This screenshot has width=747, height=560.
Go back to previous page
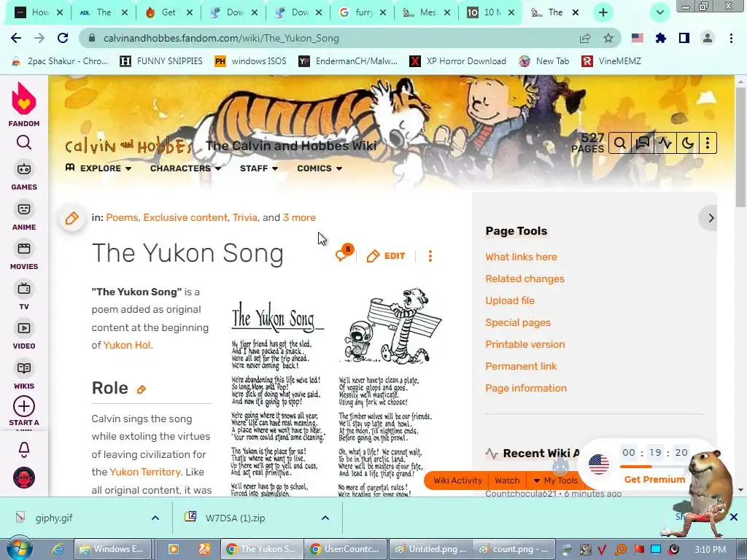[16, 38]
